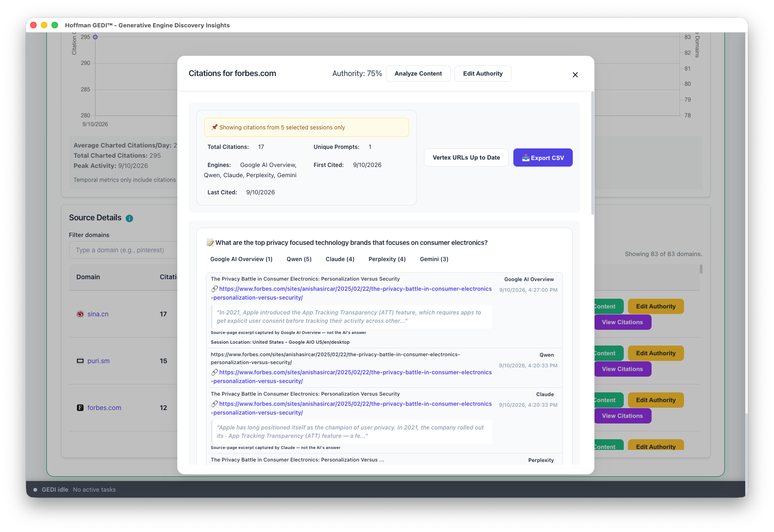The image size is (774, 532).
Task: Click the First Cited date 9/10/2026
Action: [367, 165]
